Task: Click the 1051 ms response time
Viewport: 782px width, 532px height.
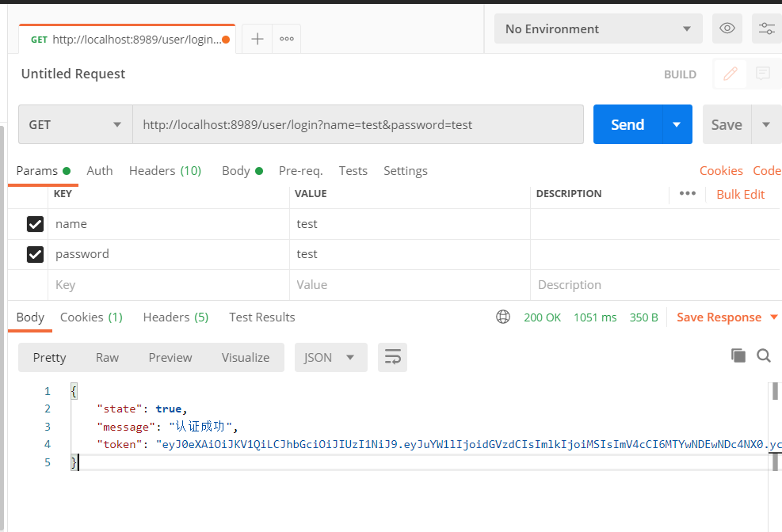Action: [x=595, y=317]
